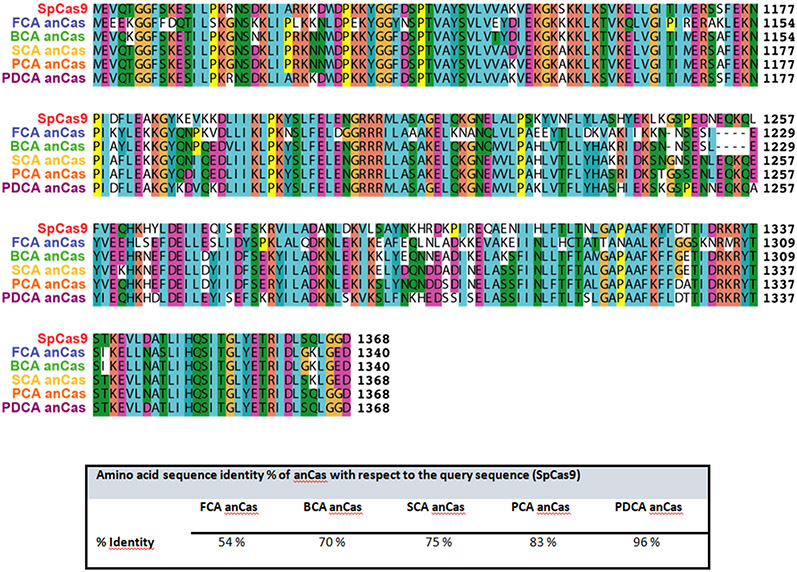The height and width of the screenshot is (572, 797).
Task: Select BCA anCas label of row ending 1229
Action: coord(48,146)
